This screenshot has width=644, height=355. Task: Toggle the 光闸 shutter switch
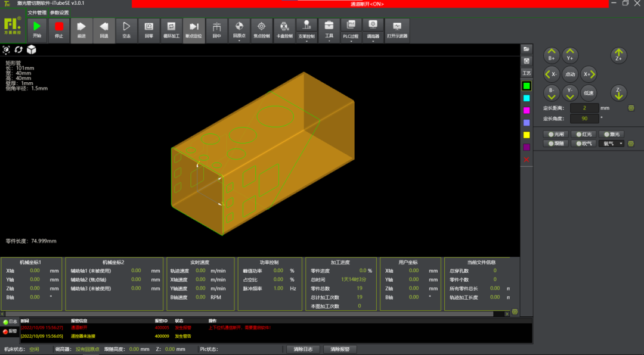(556, 134)
